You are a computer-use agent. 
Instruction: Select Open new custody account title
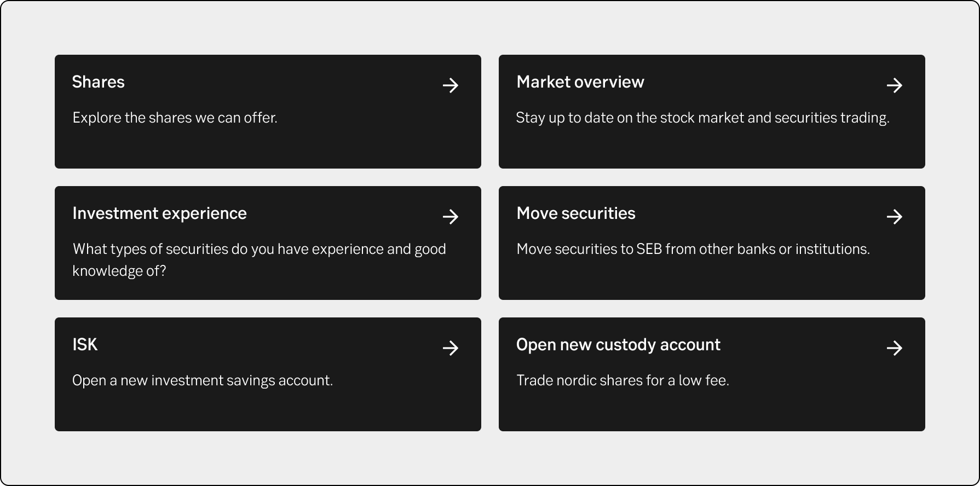tap(618, 345)
